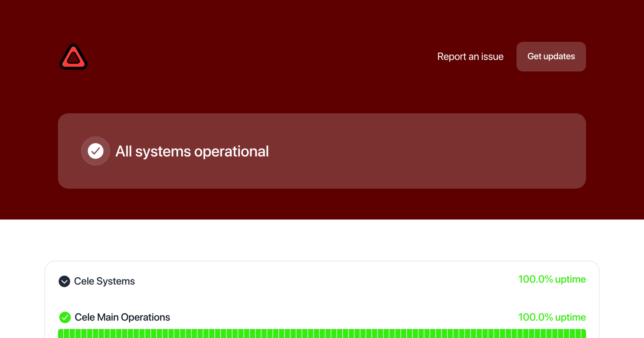
Task: Select the Cele Main Operations label
Action: pos(122,317)
